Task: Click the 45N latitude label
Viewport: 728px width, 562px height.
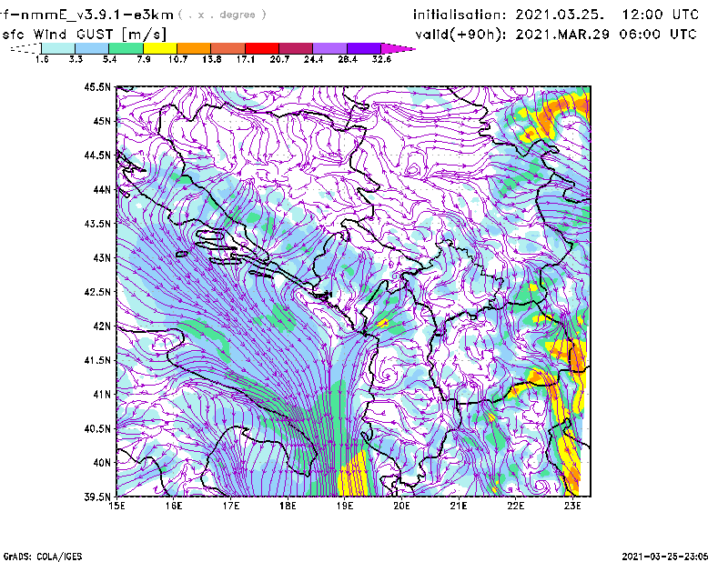Action: tap(102, 121)
